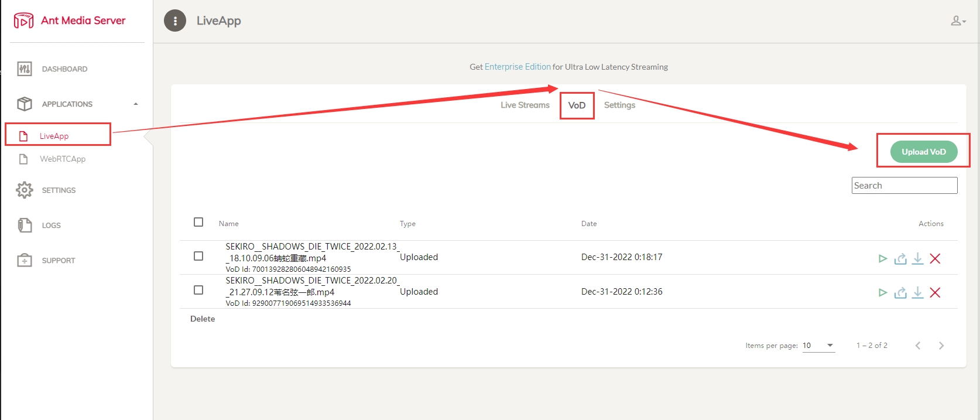The height and width of the screenshot is (420, 980).
Task: Click the Dashboard sliders icon
Action: point(25,69)
